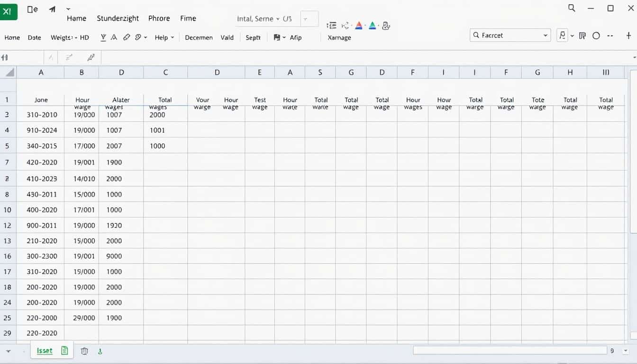Select the eraser icon in the toolbar
Image resolution: width=637 pixels, height=364 pixels.
[127, 37]
